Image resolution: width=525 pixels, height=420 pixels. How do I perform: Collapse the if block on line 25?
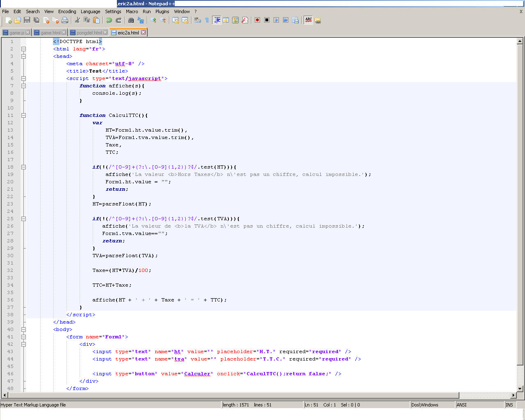[x=23, y=219]
